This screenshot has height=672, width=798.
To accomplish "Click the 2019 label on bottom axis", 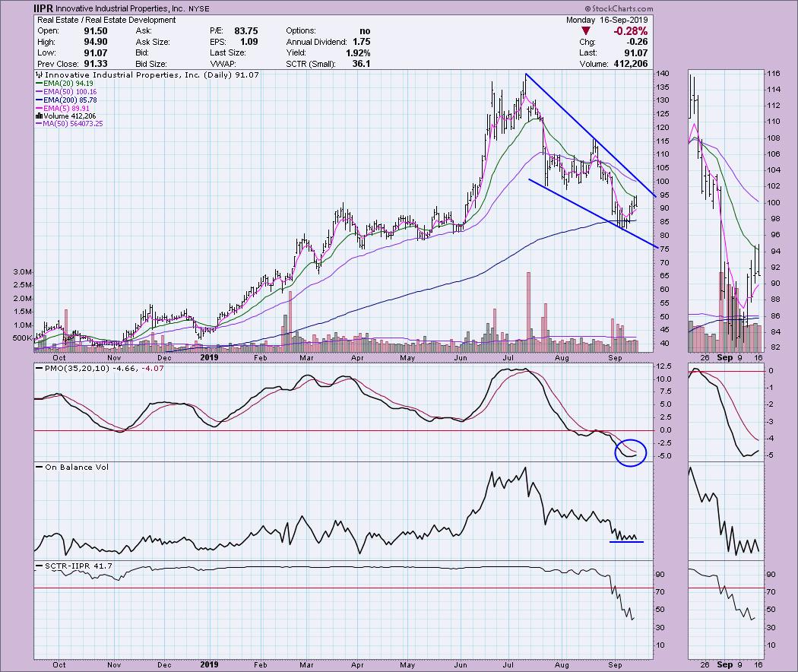I will click(x=209, y=664).
